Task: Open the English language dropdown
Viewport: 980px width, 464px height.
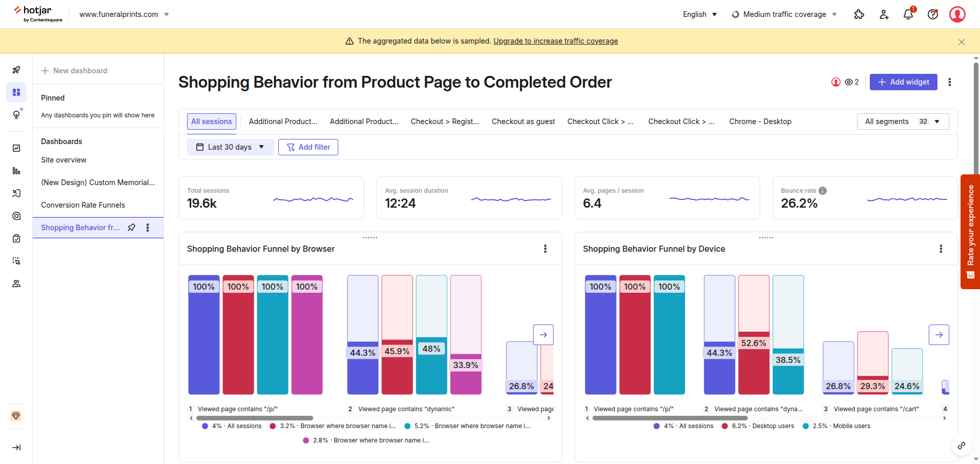Action: [x=699, y=14]
